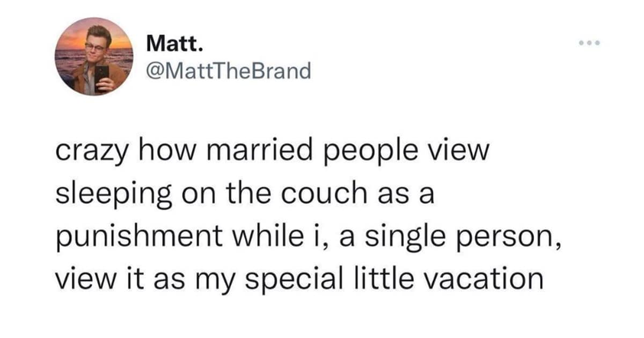This screenshot has width=644, height=338.
Task: Click Matt's profile picture avatar
Action: (x=94, y=56)
